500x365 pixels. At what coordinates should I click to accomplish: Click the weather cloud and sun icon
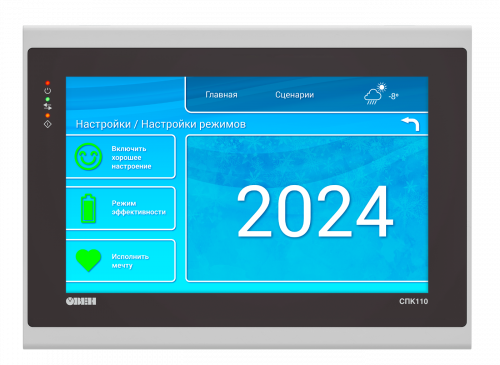coord(375,94)
